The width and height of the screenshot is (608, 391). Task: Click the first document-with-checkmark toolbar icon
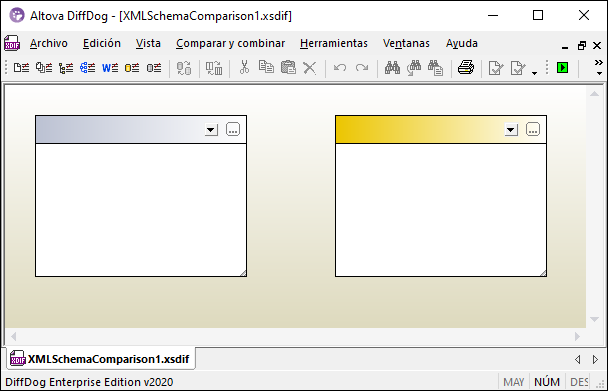496,68
